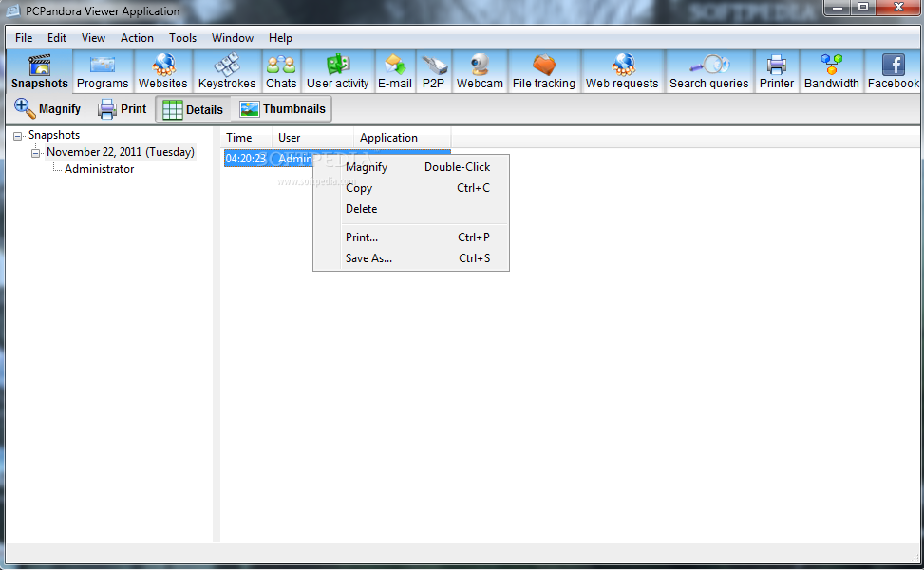924x570 pixels.
Task: Choose Save As... from the context menu
Action: point(411,258)
